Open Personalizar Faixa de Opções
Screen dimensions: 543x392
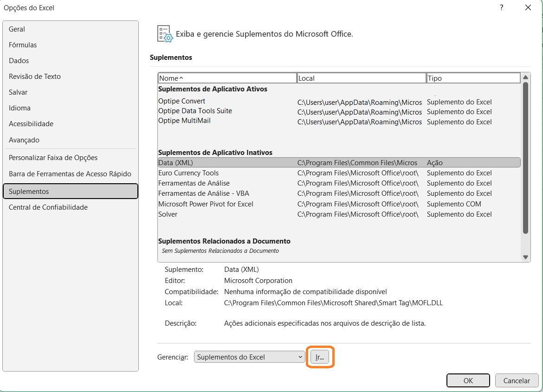[x=70, y=158]
